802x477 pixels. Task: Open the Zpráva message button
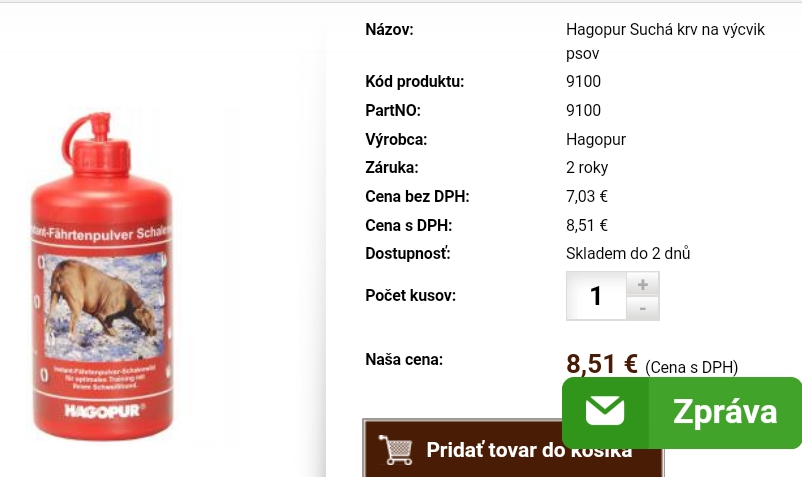click(682, 413)
